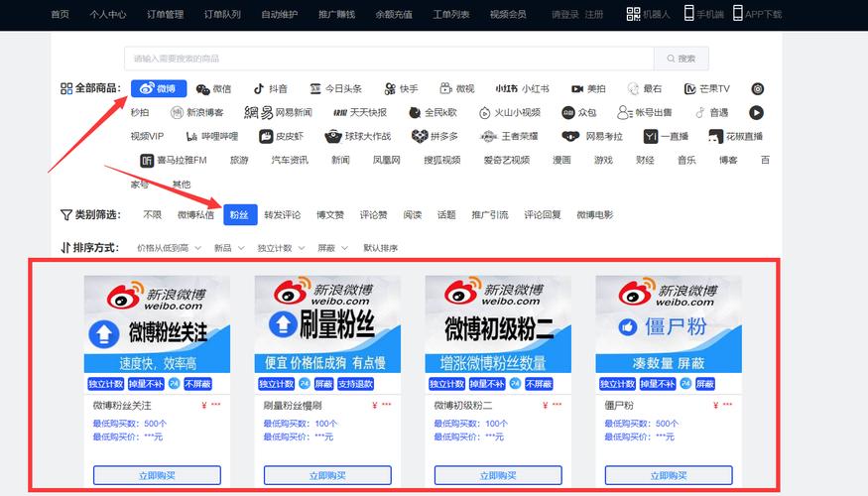Select the 评论赞 type filter
The width and height of the screenshot is (868, 496).
373,215
